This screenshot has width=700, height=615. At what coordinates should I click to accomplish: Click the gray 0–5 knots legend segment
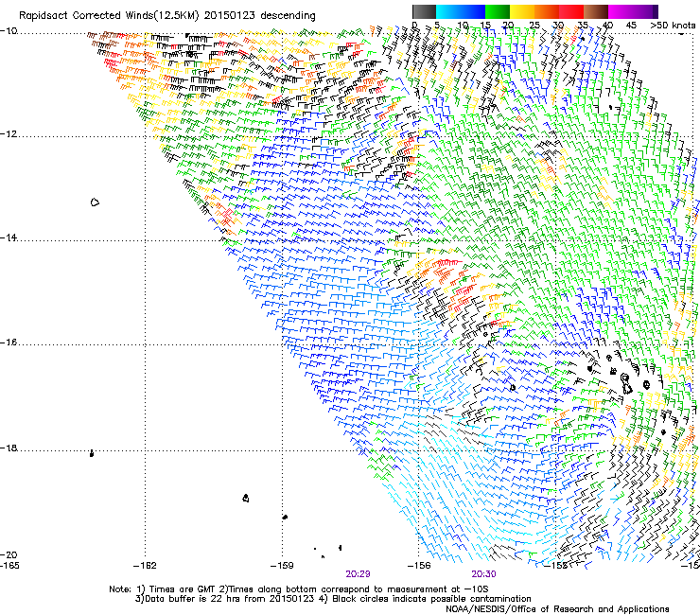coord(424,11)
